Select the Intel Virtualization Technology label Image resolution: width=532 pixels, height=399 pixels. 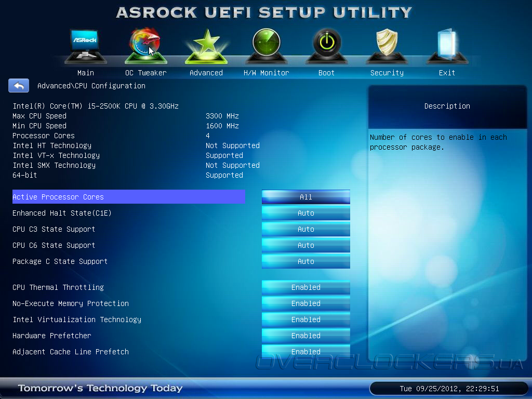pos(77,320)
